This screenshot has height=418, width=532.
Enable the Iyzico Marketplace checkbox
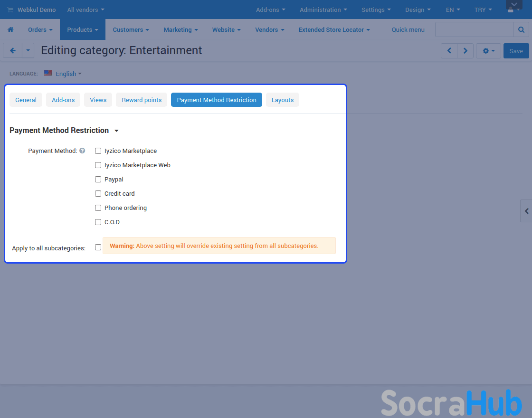(98, 151)
